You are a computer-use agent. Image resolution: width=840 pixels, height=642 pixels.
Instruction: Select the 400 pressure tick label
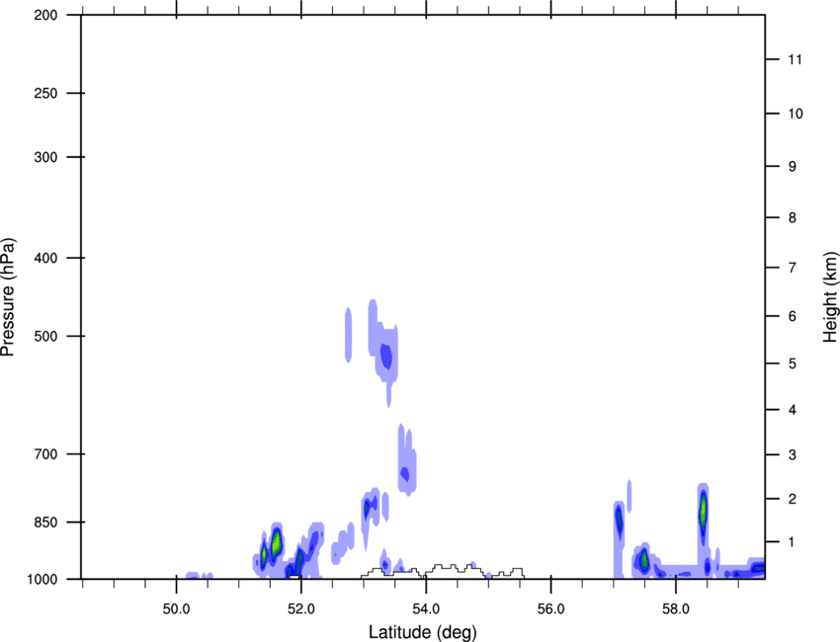45,258
